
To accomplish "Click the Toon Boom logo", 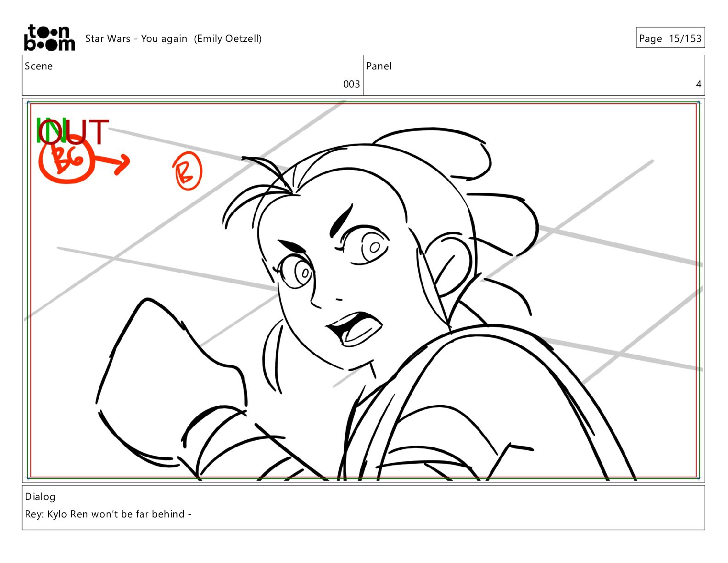I will pos(49,38).
